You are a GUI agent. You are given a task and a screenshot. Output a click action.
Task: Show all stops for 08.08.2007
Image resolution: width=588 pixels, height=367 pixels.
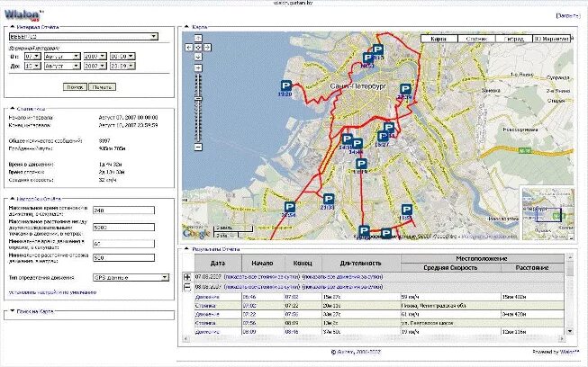(262, 287)
